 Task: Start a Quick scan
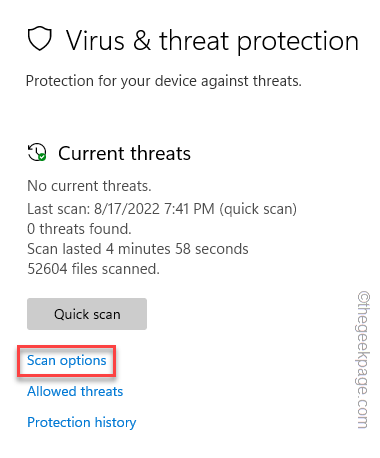point(87,314)
